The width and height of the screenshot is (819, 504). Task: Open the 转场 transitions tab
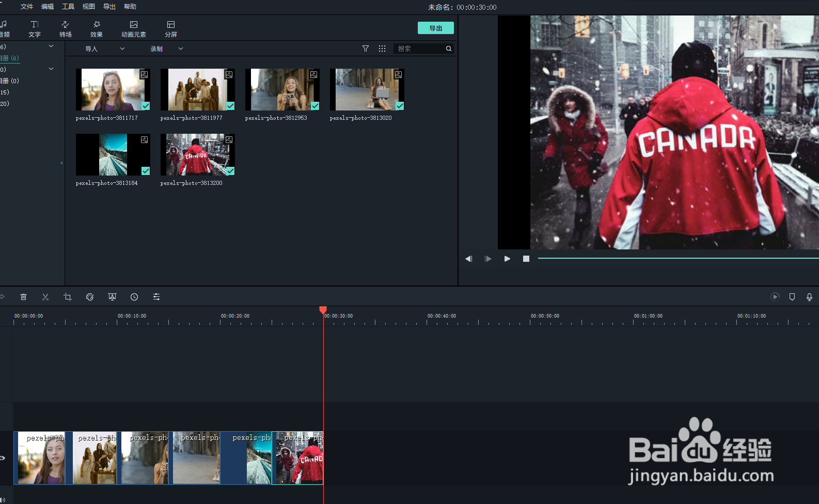(x=66, y=29)
